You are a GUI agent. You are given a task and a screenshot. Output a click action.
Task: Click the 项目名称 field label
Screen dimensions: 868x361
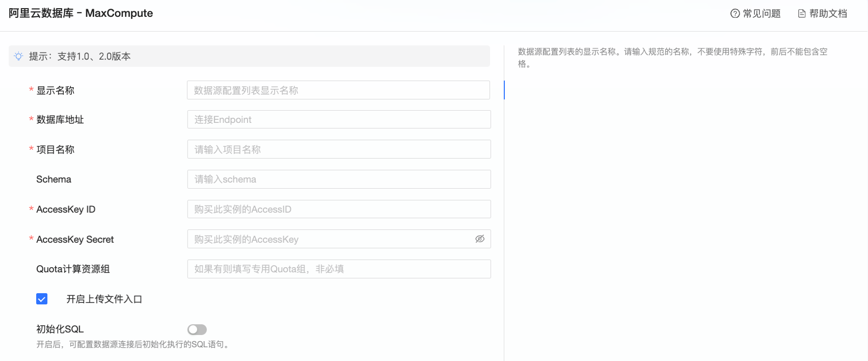(x=55, y=149)
